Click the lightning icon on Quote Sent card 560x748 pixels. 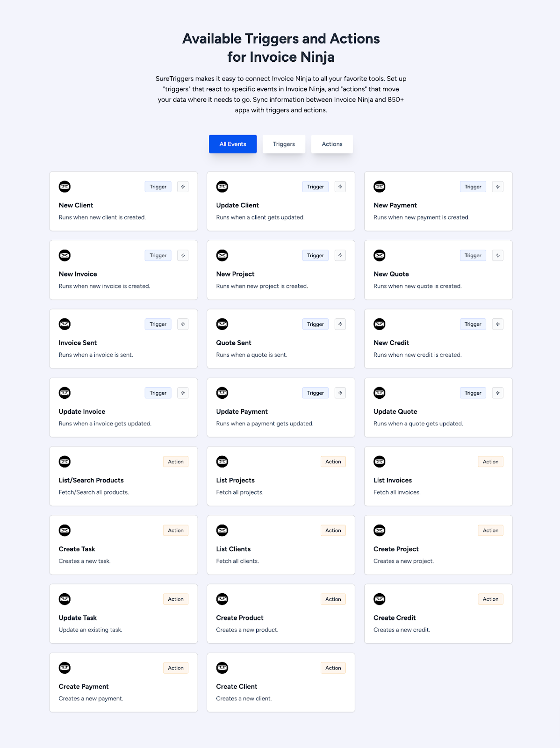tap(340, 324)
